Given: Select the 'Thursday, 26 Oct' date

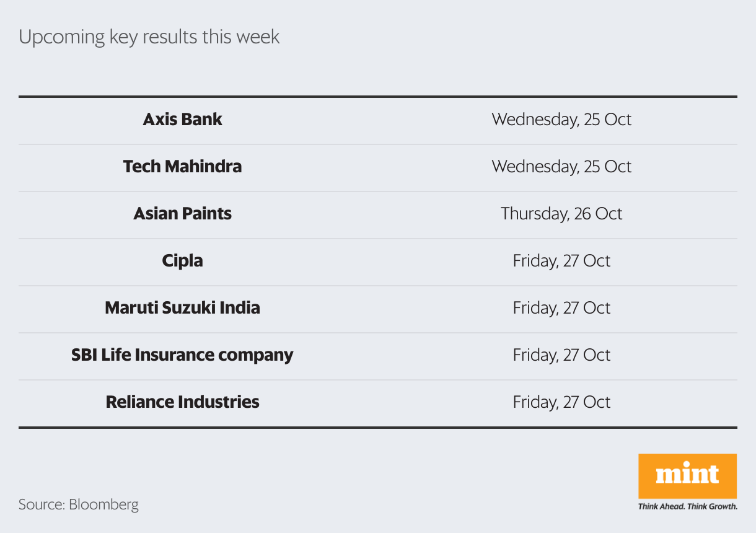Looking at the screenshot, I should pyautogui.click(x=561, y=213).
